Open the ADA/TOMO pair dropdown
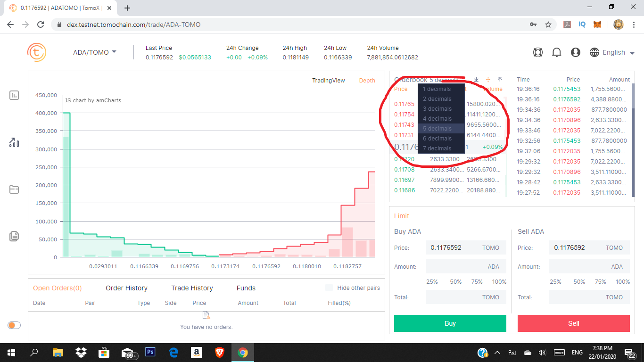Screen dimensions: 644x362 pos(95,52)
